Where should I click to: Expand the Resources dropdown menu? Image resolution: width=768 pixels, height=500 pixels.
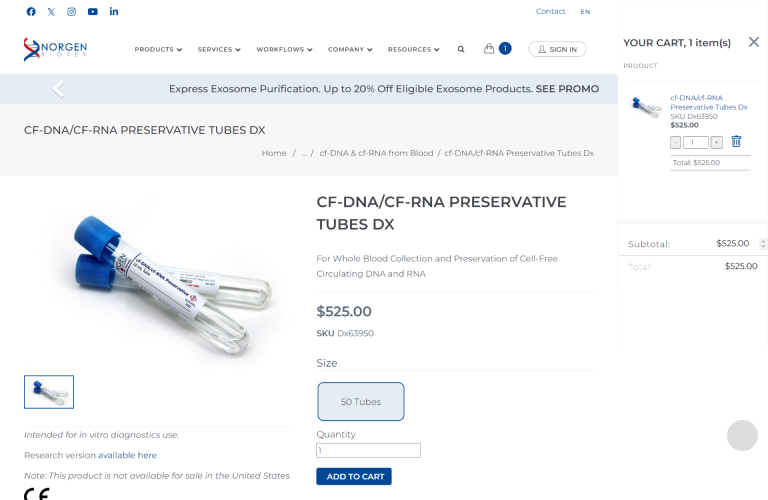pos(414,49)
